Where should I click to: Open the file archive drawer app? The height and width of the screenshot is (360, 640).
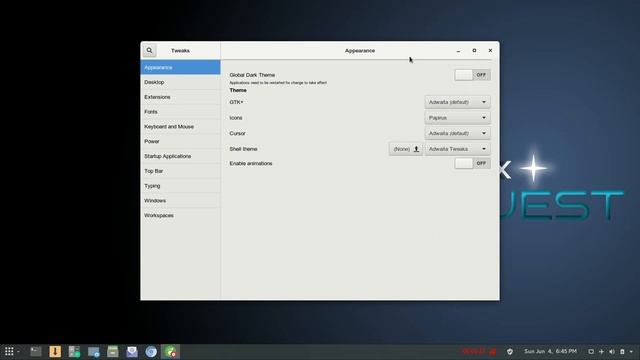(x=113, y=351)
